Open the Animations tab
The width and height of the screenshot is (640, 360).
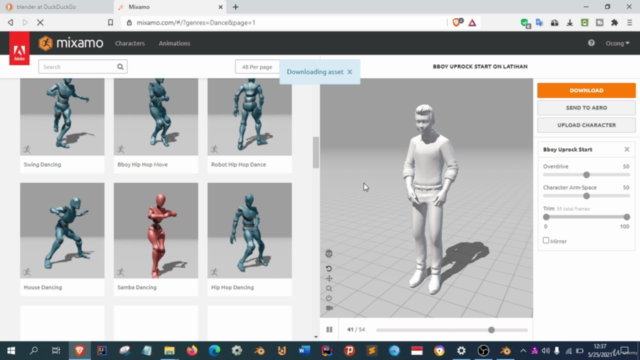tap(174, 43)
